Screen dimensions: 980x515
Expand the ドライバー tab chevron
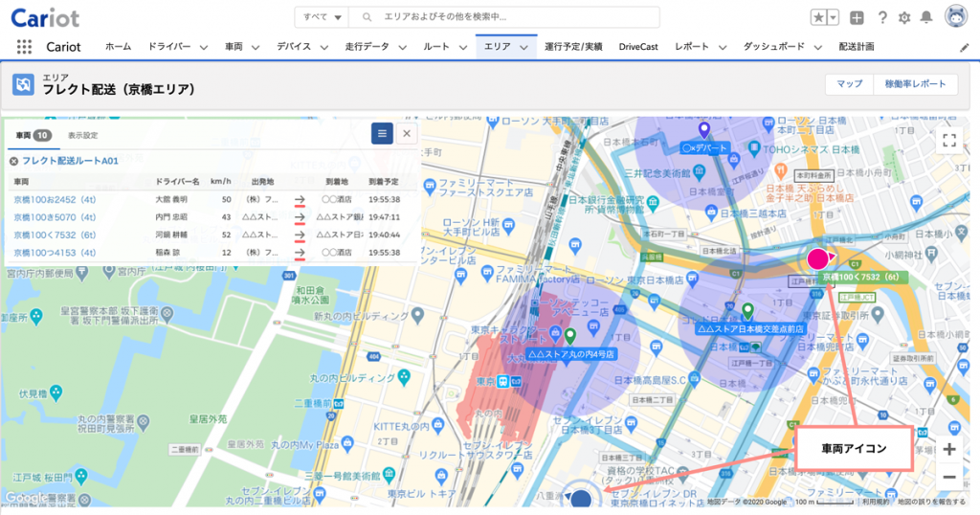tap(204, 48)
